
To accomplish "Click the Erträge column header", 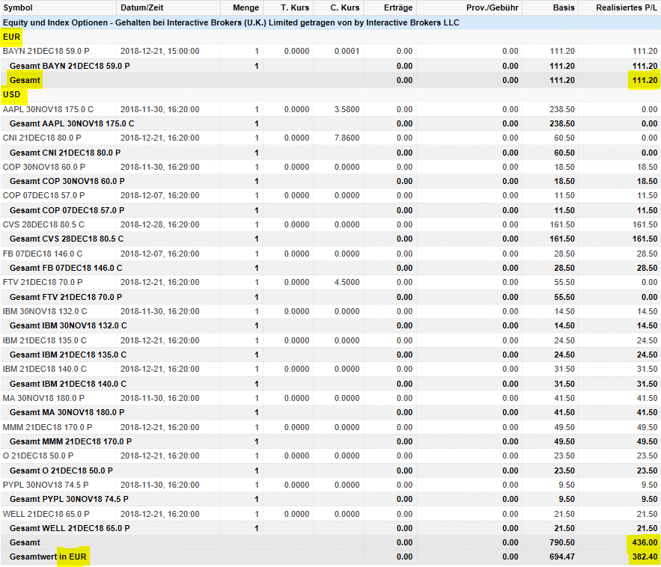I will [x=398, y=8].
